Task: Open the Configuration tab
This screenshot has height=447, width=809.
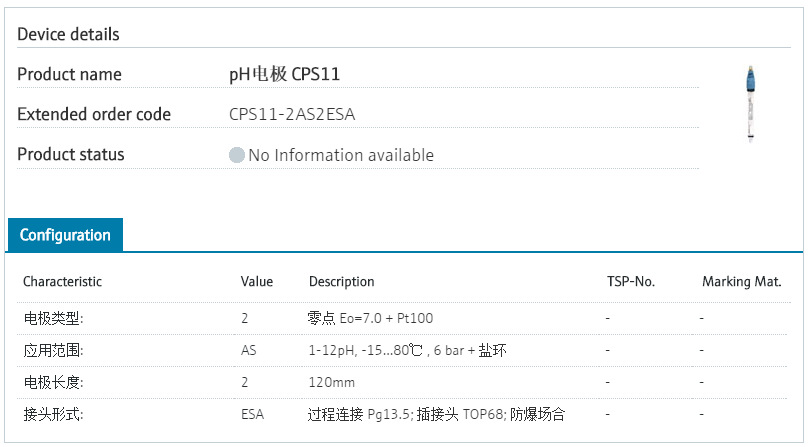Action: (65, 235)
